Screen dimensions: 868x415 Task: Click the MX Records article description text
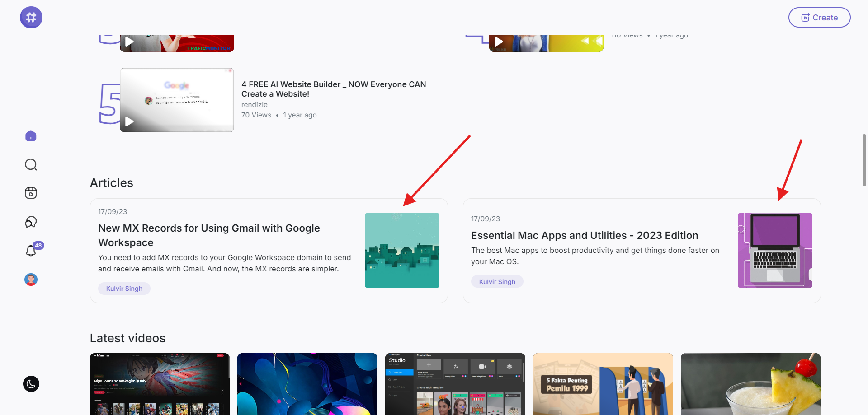225,263
